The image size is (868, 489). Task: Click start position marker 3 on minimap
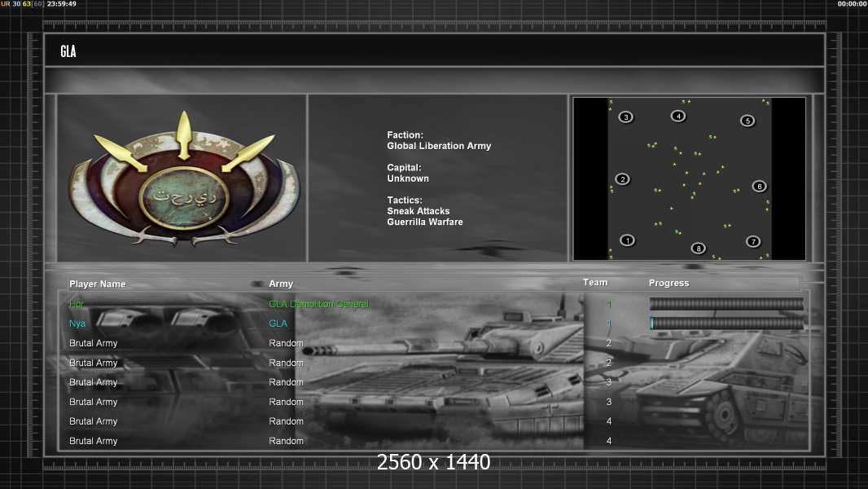pyautogui.click(x=626, y=117)
